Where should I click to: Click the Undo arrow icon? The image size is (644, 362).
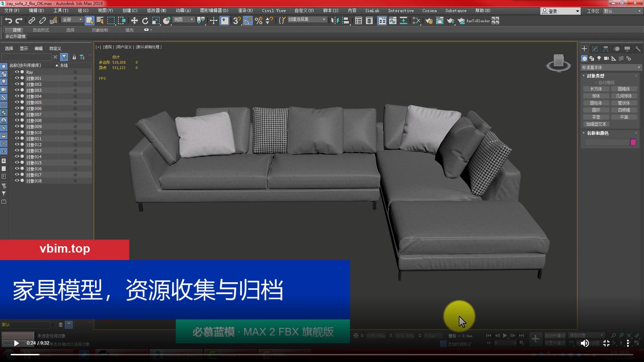click(8, 21)
